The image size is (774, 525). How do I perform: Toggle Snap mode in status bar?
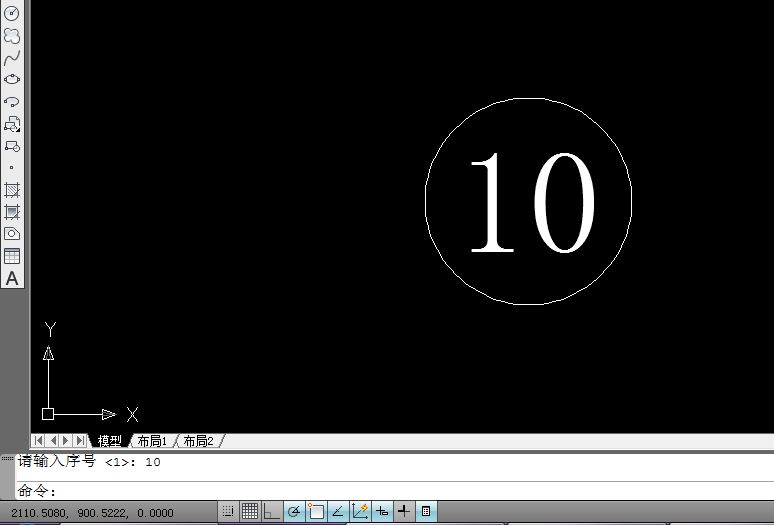[228, 512]
